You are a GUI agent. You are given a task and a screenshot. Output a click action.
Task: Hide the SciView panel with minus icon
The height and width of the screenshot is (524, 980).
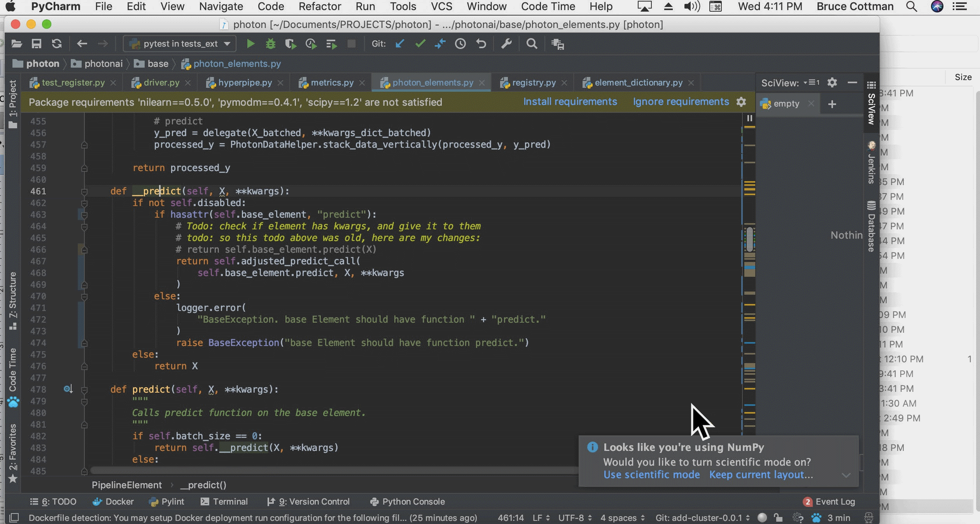[852, 82]
